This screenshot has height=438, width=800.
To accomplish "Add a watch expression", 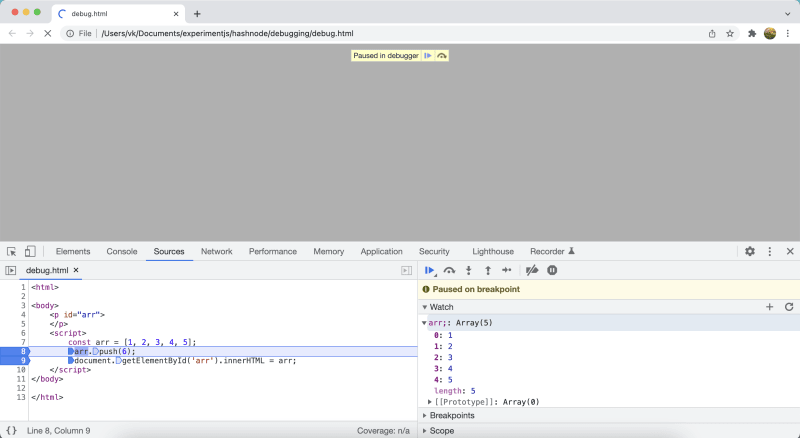I will (x=769, y=307).
